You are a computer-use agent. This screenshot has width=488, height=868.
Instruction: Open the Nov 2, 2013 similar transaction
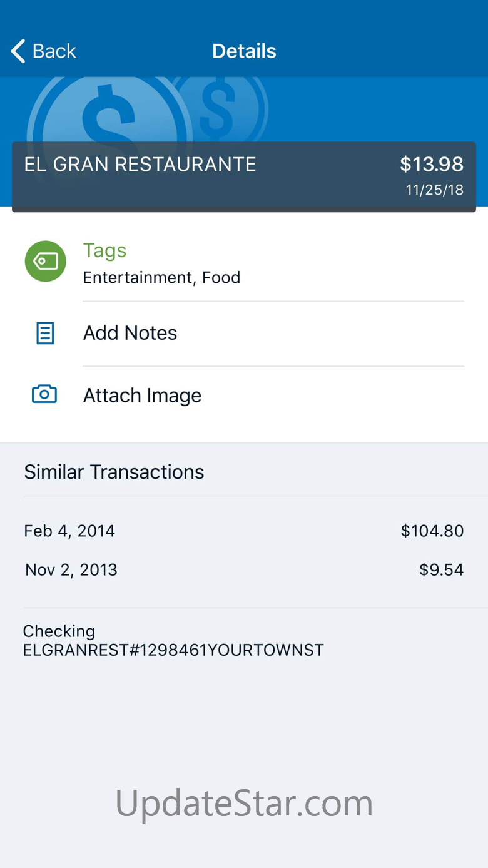pos(244,570)
